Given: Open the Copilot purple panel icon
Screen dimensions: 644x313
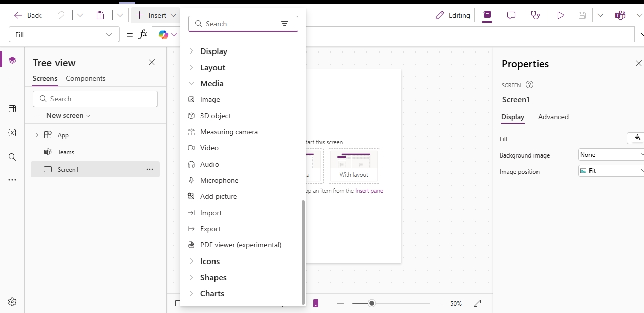Looking at the screenshot, I should pyautogui.click(x=487, y=15).
